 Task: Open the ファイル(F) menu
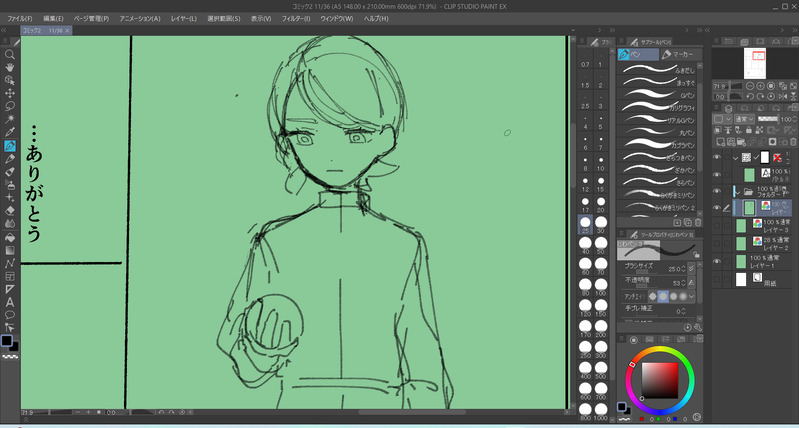tap(20, 18)
